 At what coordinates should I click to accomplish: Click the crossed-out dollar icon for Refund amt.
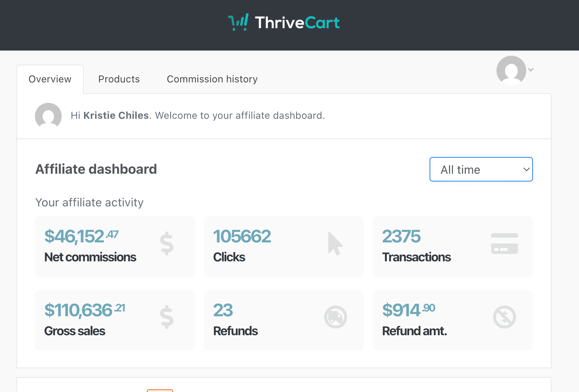(x=504, y=317)
